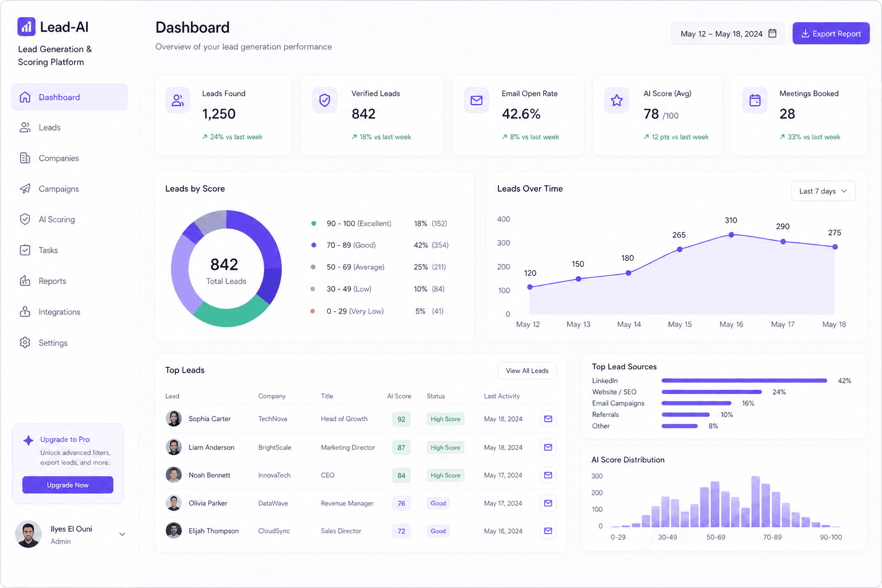The height and width of the screenshot is (588, 882).
Task: Open the May 12 – May 18 date range picker
Action: 728,33
